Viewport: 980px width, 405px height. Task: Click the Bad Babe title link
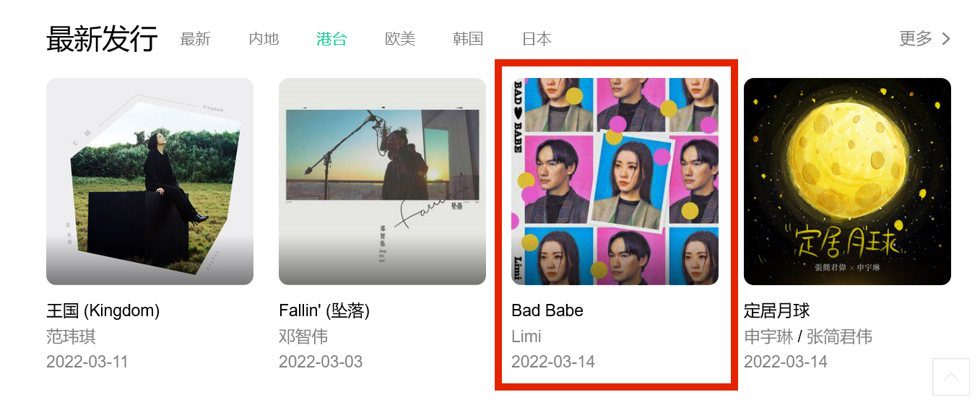tap(547, 310)
